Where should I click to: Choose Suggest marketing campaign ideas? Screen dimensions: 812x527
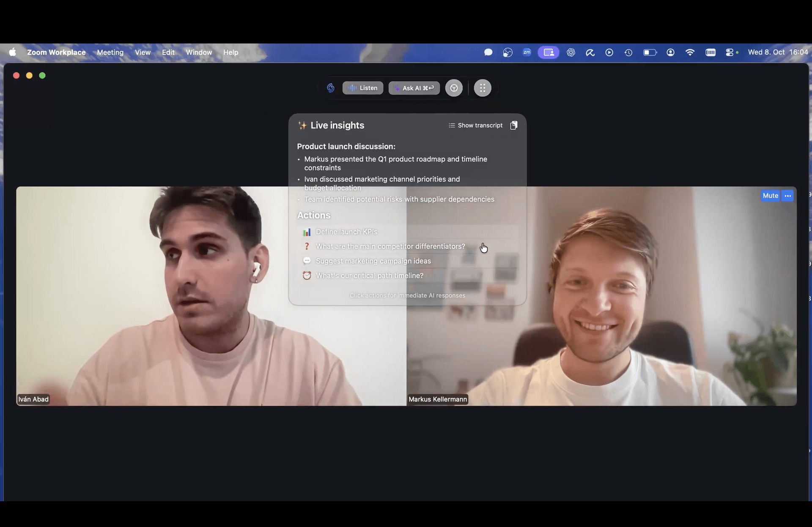point(373,261)
